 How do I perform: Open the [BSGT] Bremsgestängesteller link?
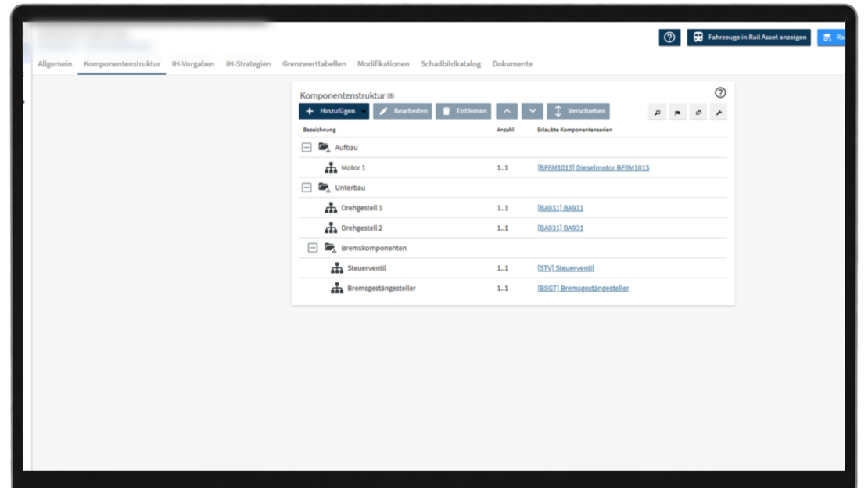pyautogui.click(x=583, y=288)
